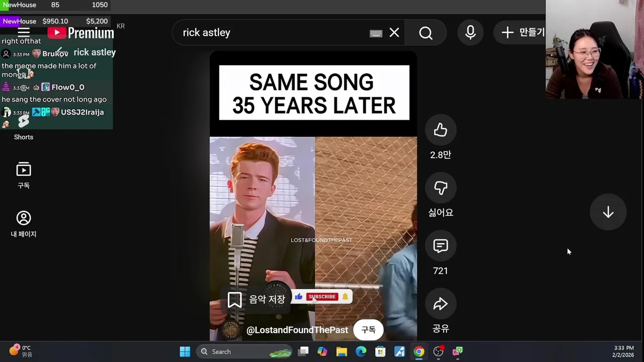644x362 pixels.
Task: Launch Copilot from the taskbar
Action: pyautogui.click(x=322, y=351)
